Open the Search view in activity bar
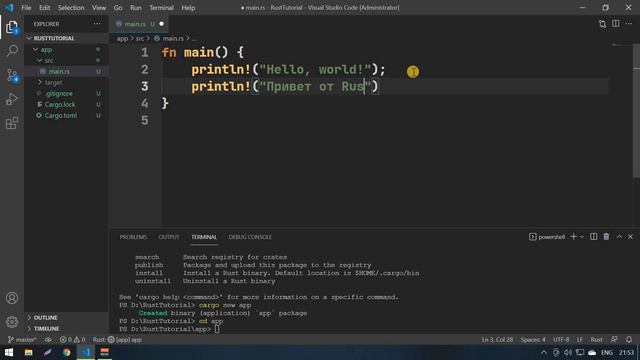 pos(12,51)
